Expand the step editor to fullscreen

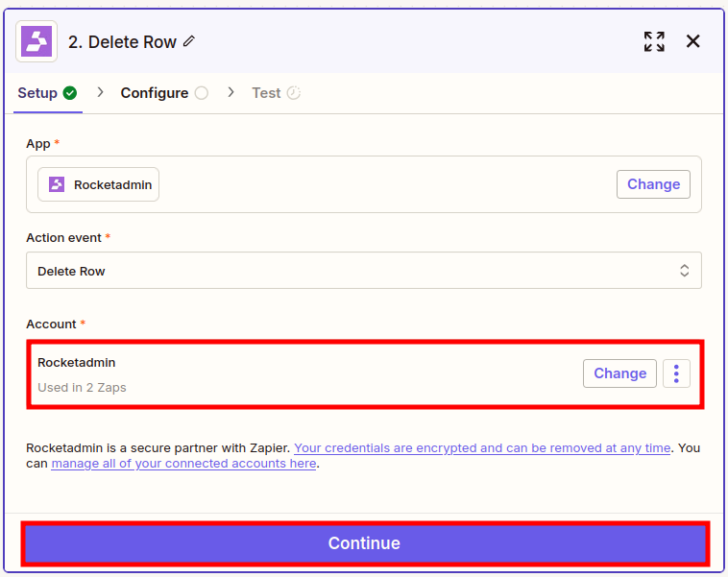click(654, 41)
